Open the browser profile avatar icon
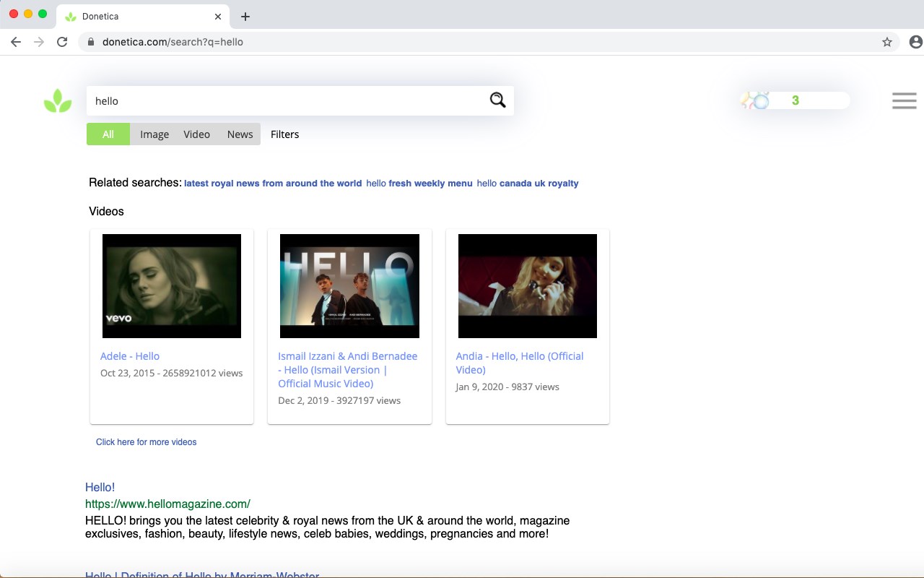924x578 pixels. coord(915,42)
